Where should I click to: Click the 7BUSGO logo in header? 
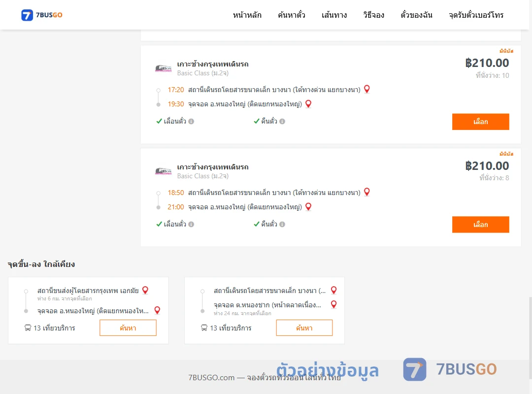42,15
